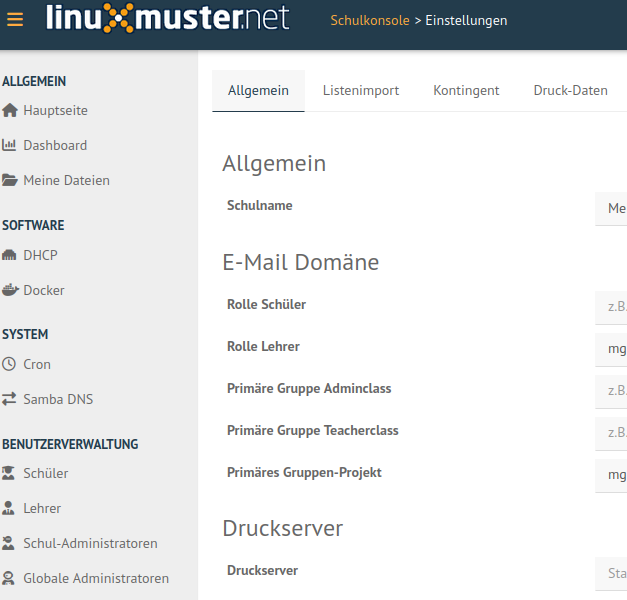Viewport: 627px width, 600px height.
Task: Go to Schul-Administratoren page
Action: pos(90,543)
